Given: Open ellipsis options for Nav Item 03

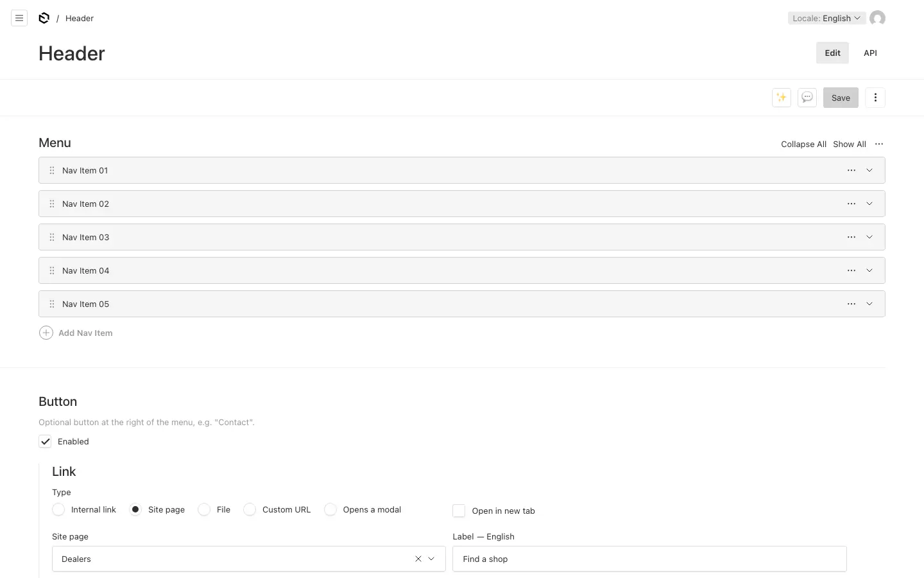Looking at the screenshot, I should (x=851, y=237).
